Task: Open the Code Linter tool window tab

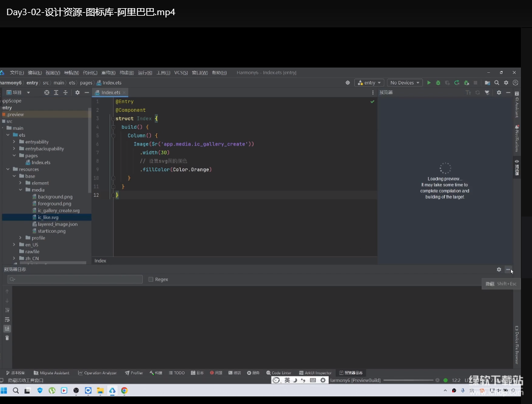Action: coord(279,373)
